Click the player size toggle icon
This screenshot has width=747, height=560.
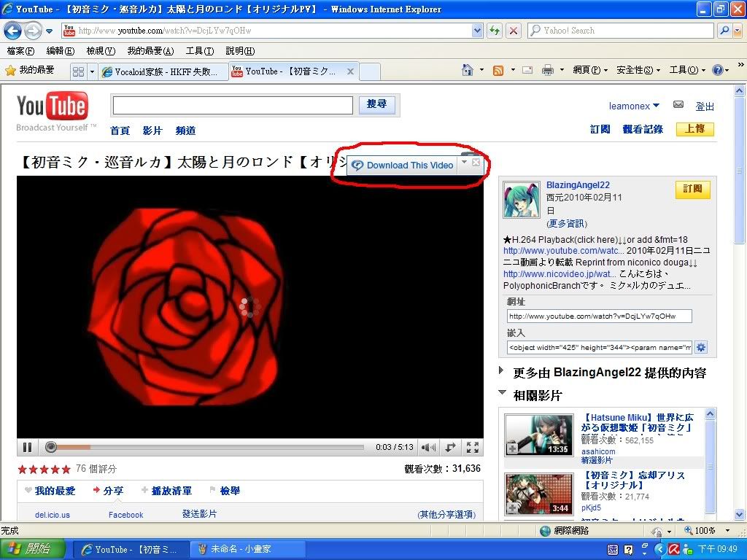coord(450,447)
